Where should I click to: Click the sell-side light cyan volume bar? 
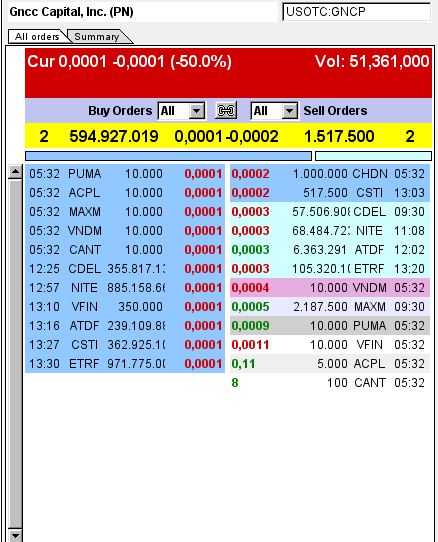click(x=373, y=156)
